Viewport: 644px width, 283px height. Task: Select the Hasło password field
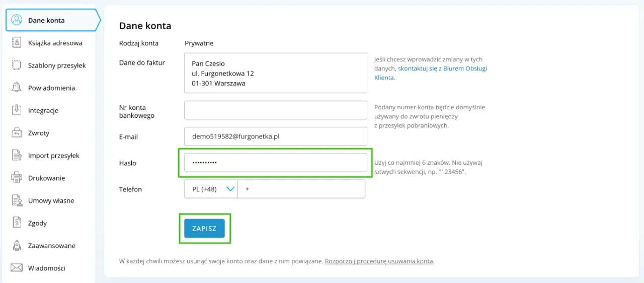(x=275, y=163)
